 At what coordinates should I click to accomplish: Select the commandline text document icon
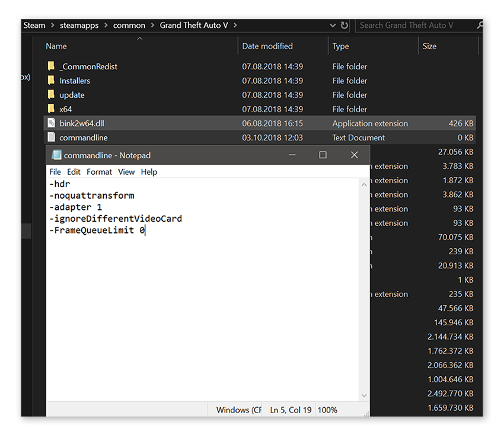point(51,137)
